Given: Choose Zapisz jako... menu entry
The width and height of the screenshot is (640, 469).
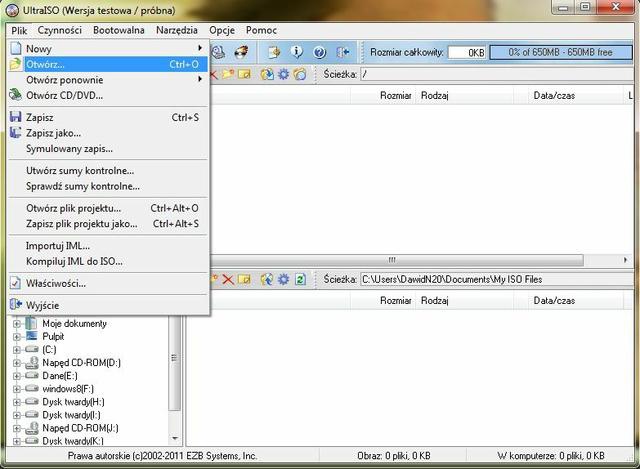Looking at the screenshot, I should coord(108,133).
